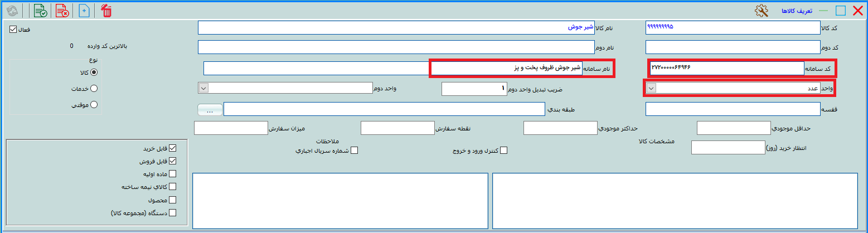868x233 pixels.
Task: Select the خدمات radio button
Action: (x=94, y=88)
